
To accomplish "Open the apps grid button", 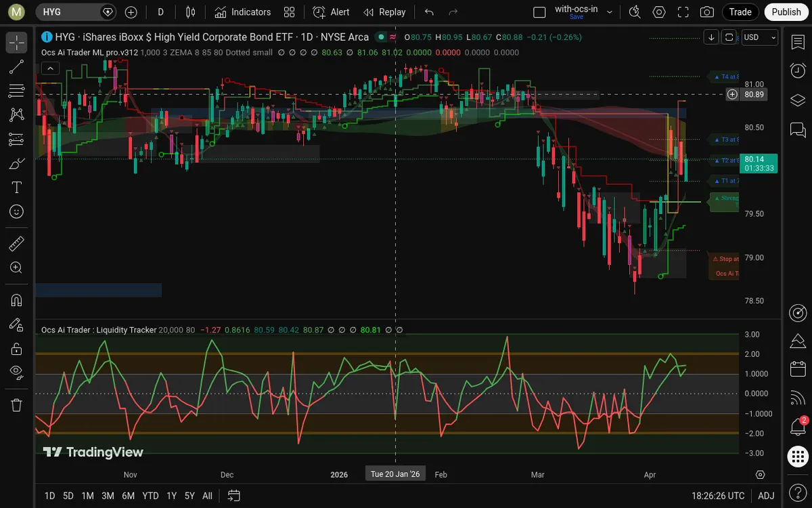I will click(798, 457).
